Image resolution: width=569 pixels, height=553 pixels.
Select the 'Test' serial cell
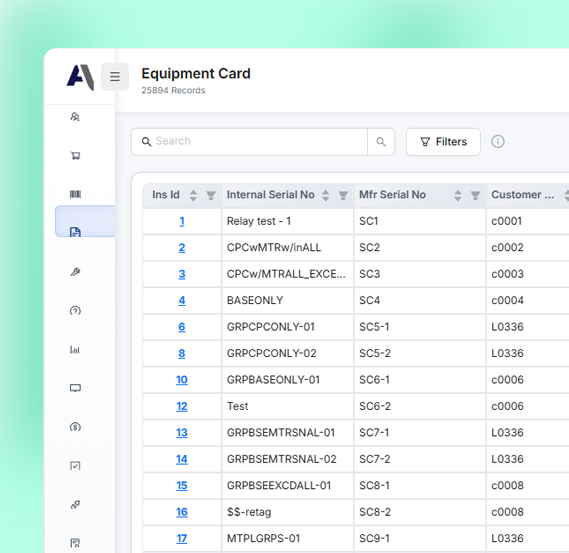[x=287, y=406]
